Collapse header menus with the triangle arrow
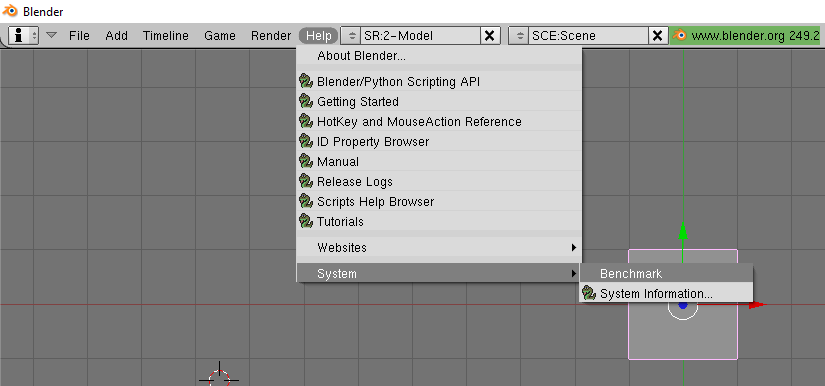Image resolution: width=825 pixels, height=386 pixels. click(51, 35)
